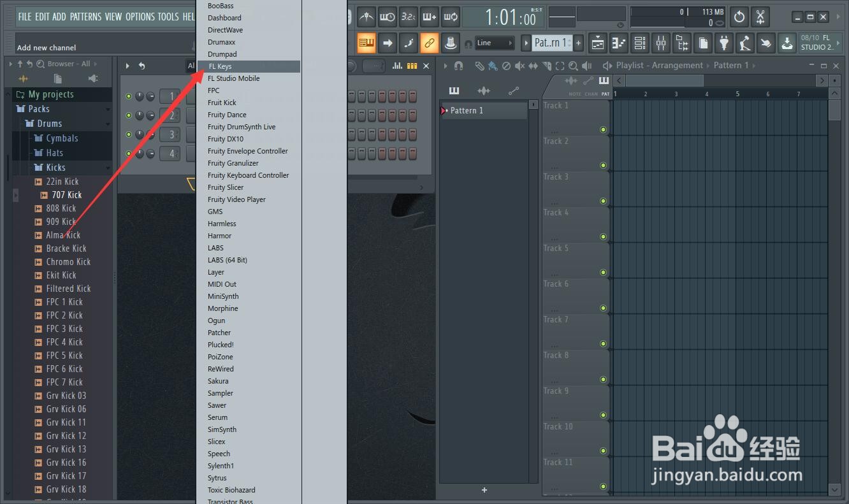Toggle typing keyboard to piano button
Viewport: 849px width, 504px height.
click(x=366, y=43)
